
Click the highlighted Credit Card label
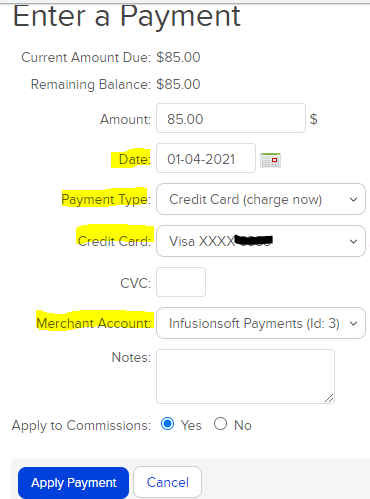[114, 241]
